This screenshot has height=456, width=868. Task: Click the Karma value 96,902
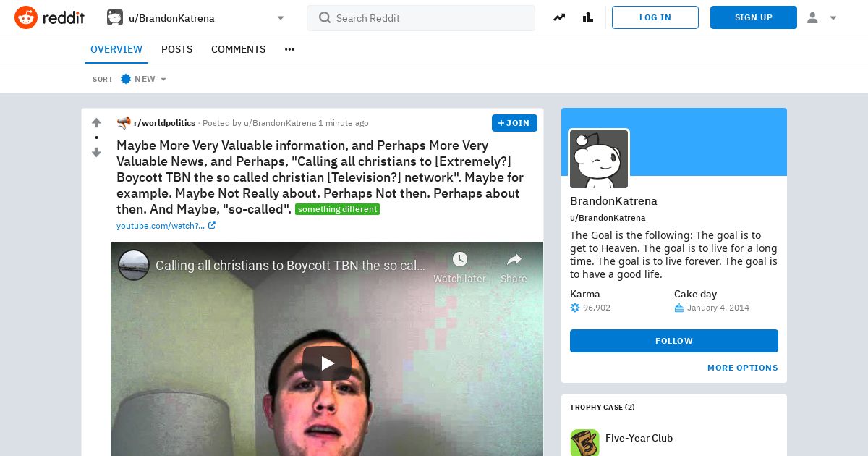point(597,308)
